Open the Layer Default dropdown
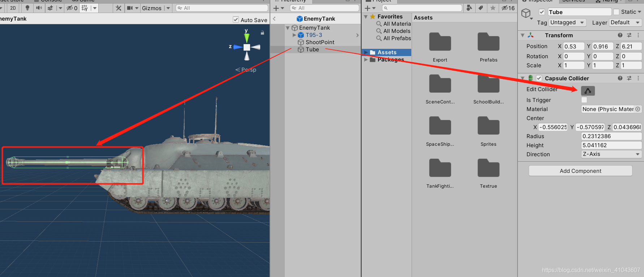This screenshot has height=277, width=644. [626, 22]
